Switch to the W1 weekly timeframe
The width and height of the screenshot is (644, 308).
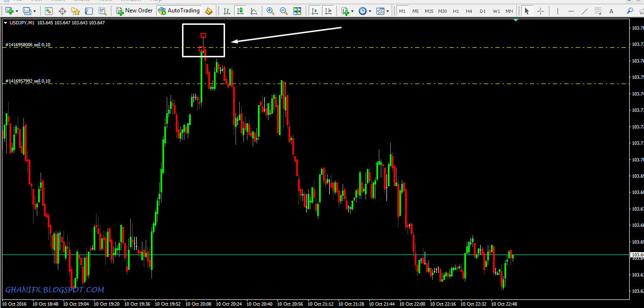496,11
